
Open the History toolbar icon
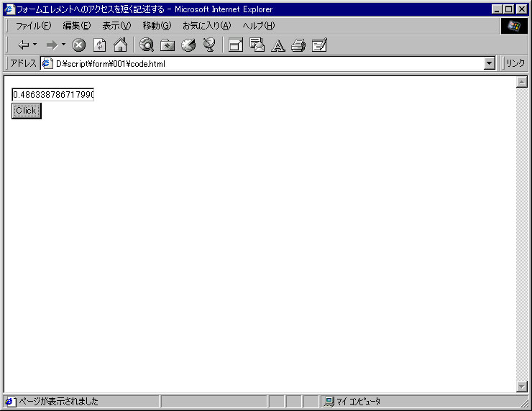[188, 45]
